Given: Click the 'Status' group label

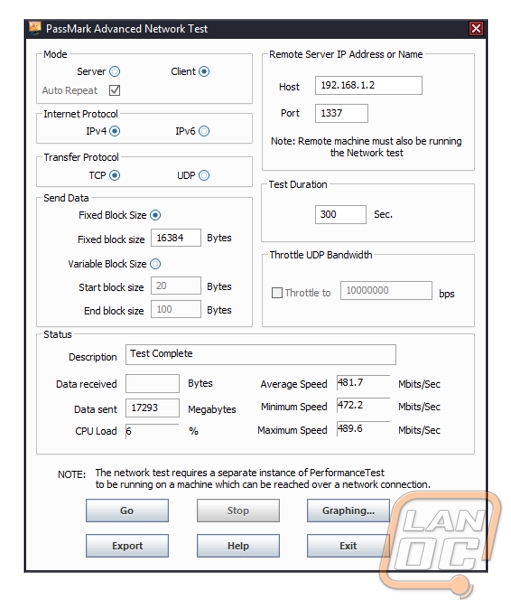Looking at the screenshot, I should [x=57, y=334].
